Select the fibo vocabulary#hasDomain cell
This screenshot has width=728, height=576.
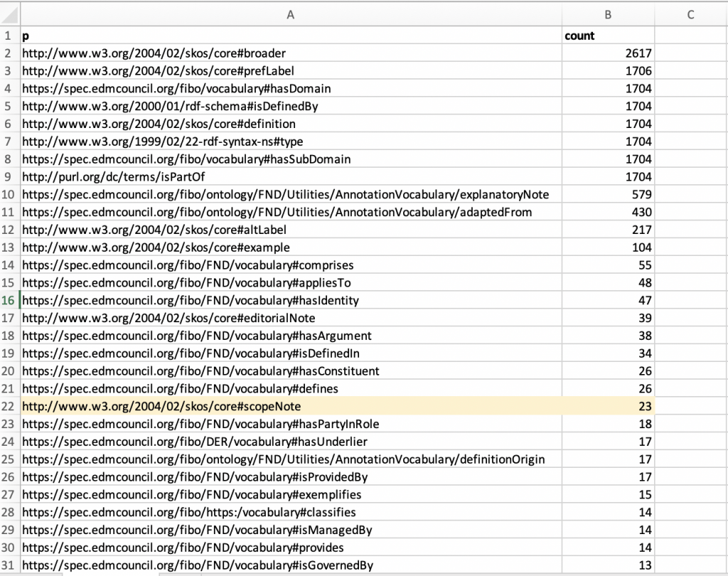click(291, 89)
